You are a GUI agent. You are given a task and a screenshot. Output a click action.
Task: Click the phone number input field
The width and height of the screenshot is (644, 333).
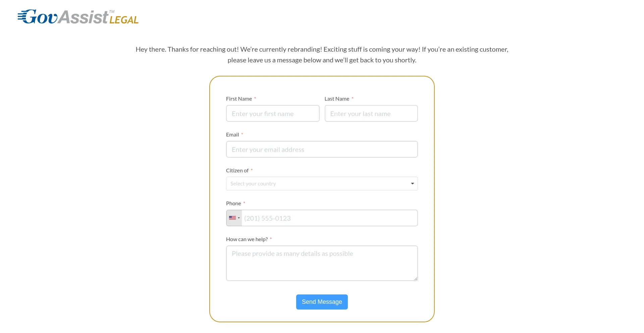tap(329, 218)
